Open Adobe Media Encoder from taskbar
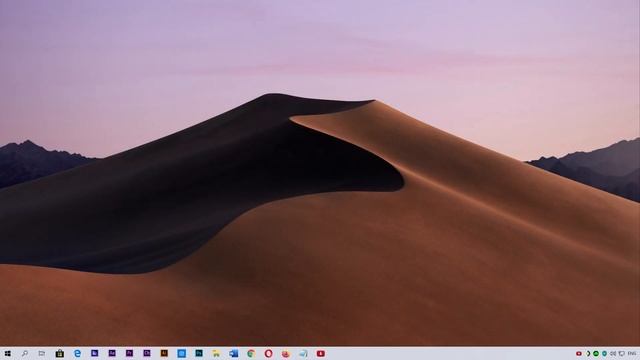Screen dimensions: 640x360 [95, 353]
